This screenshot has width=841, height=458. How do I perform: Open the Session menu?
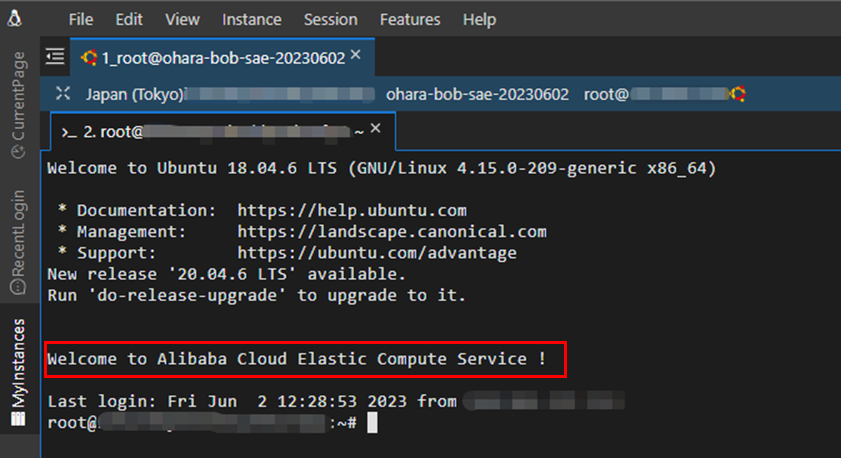[330, 19]
